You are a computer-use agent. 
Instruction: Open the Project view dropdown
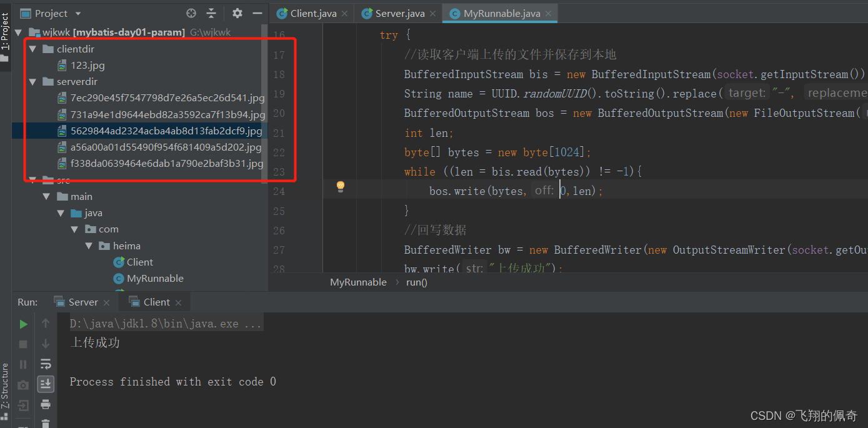tap(78, 13)
